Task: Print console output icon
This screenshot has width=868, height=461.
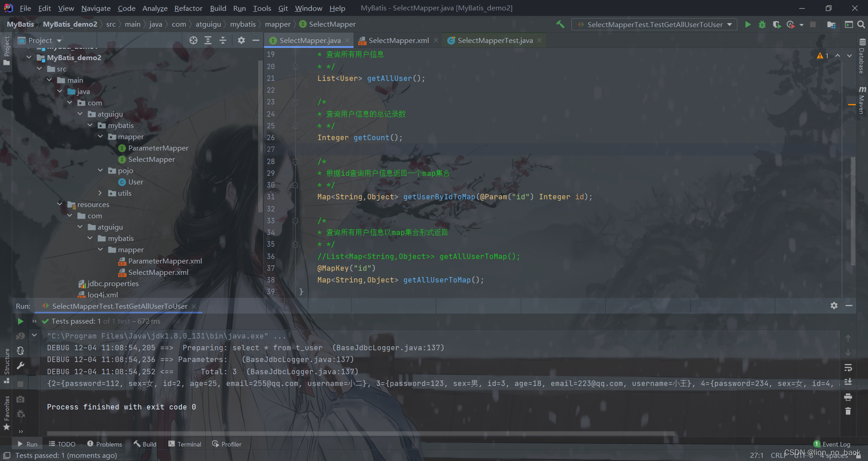Action: coord(848,397)
